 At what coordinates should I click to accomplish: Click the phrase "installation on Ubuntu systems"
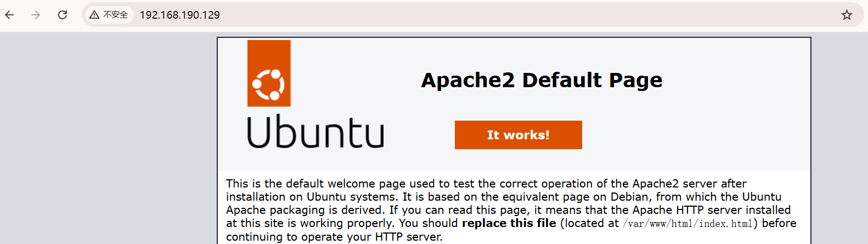point(311,197)
